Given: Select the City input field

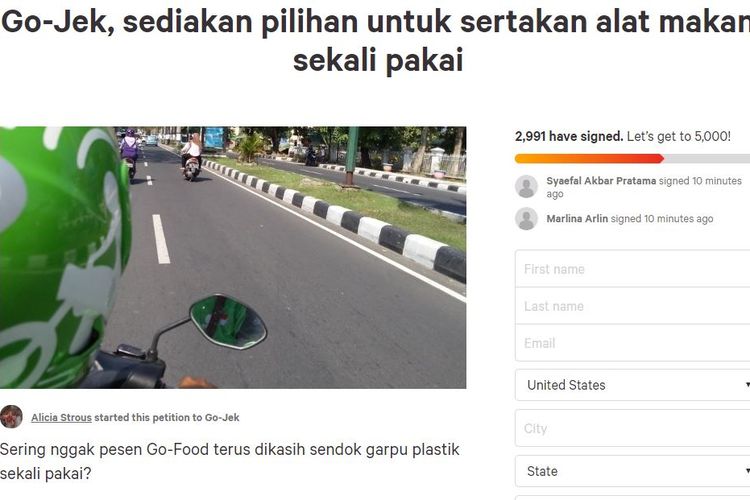Looking at the screenshot, I should (632, 428).
